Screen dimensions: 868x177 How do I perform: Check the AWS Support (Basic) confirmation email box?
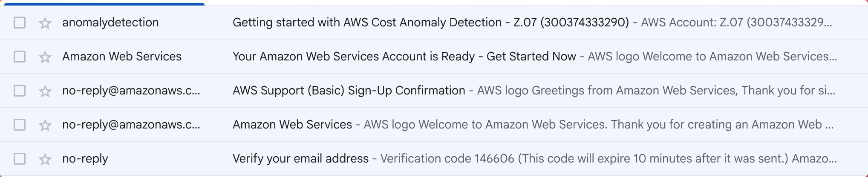20,91
